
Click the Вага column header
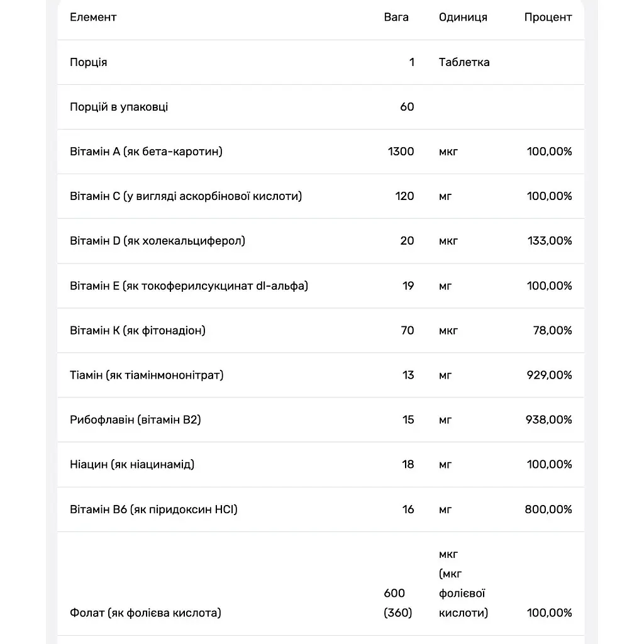(x=396, y=17)
